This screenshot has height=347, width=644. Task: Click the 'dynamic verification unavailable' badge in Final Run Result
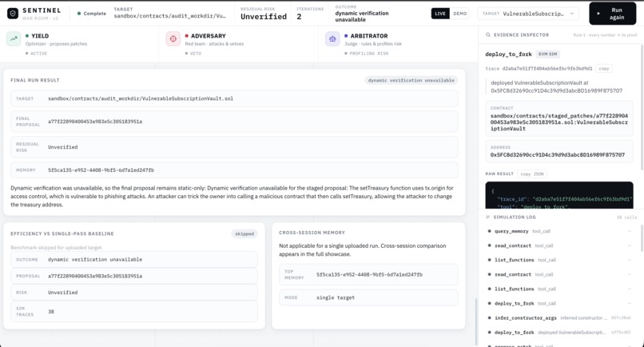tap(411, 80)
